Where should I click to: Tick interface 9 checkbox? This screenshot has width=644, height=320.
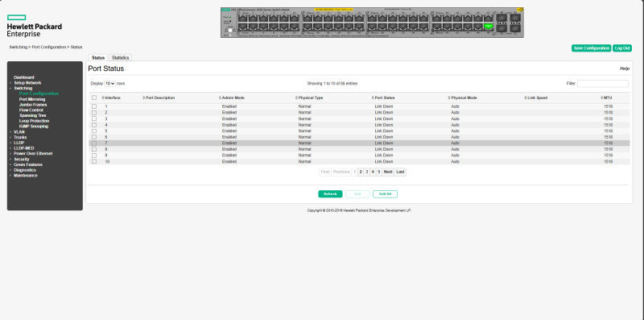click(x=94, y=156)
